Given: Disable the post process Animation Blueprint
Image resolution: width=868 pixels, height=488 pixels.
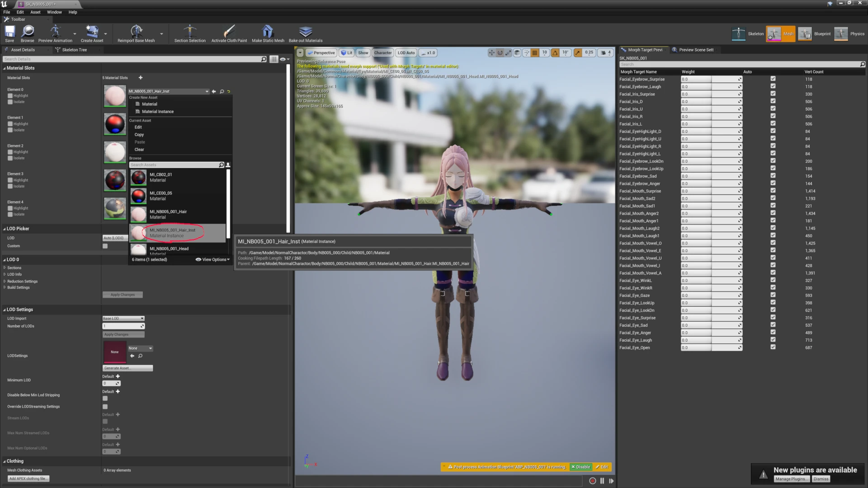Looking at the screenshot, I should (x=580, y=467).
